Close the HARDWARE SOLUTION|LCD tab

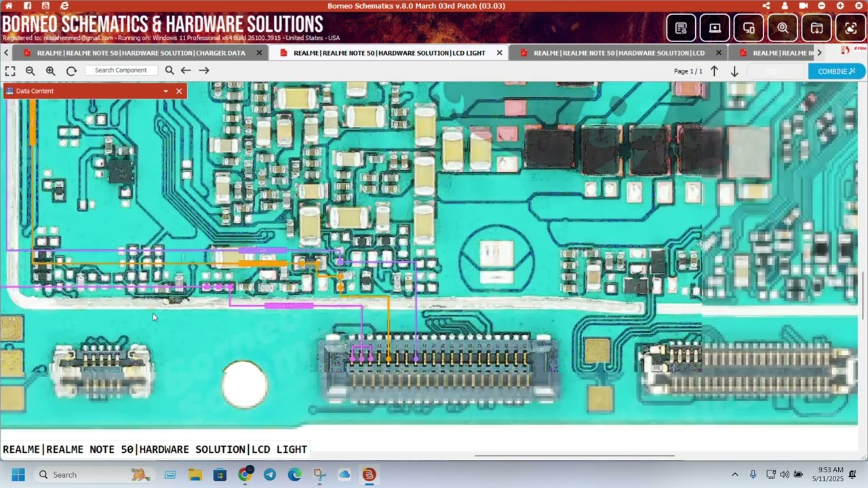[719, 53]
